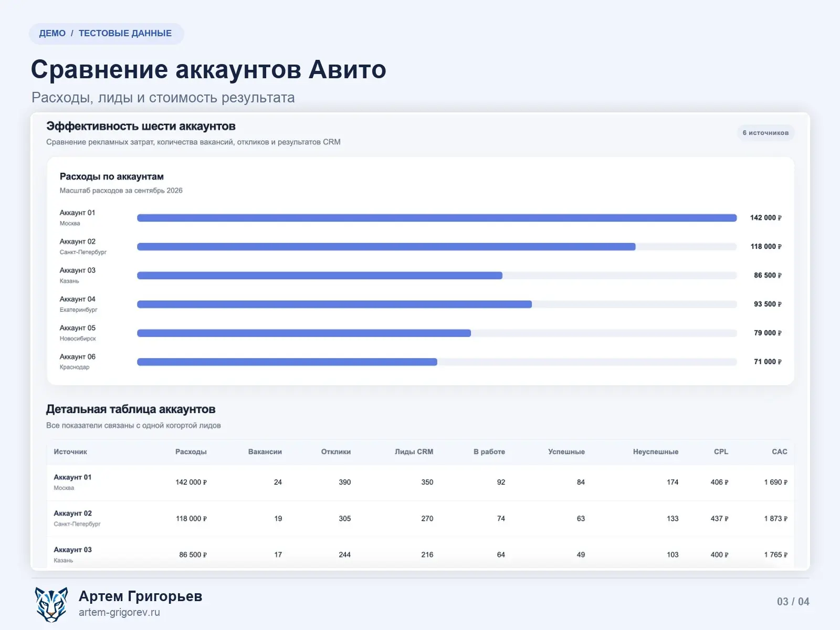This screenshot has width=840, height=630.
Task: Click the "Неуспешные" column header
Action: [656, 451]
